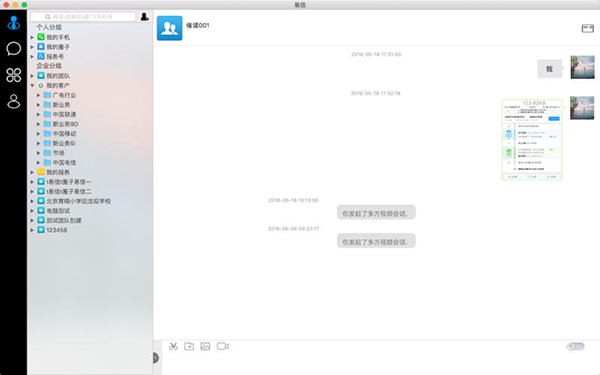The image size is (600, 375).
Task: Open the shared screenshot image thumbnail
Action: 532,140
